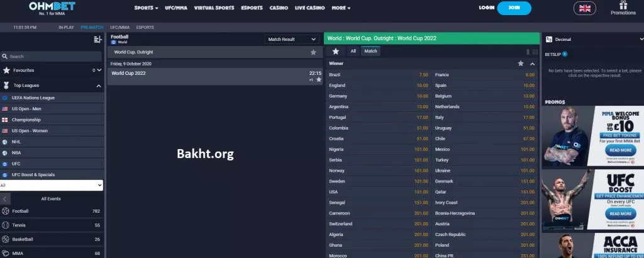Screen dimensions: 644x258
Task: Open the UK flag language selector
Action: (x=585, y=8)
